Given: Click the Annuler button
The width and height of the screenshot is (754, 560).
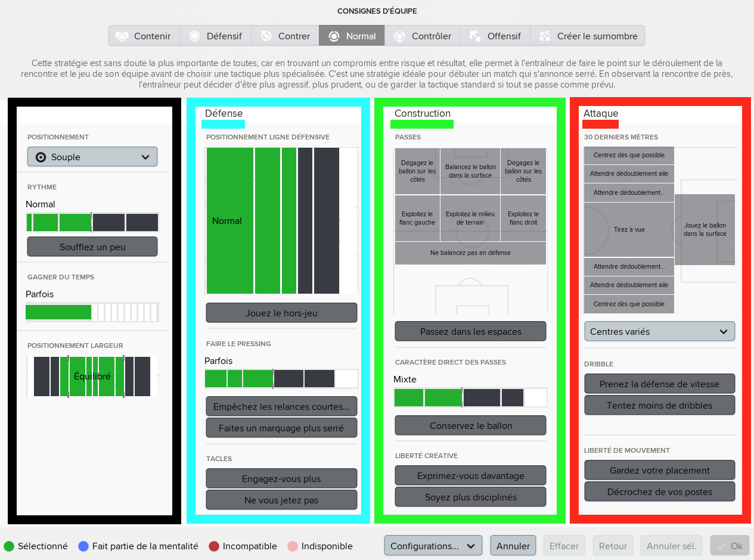Looking at the screenshot, I should [x=513, y=546].
